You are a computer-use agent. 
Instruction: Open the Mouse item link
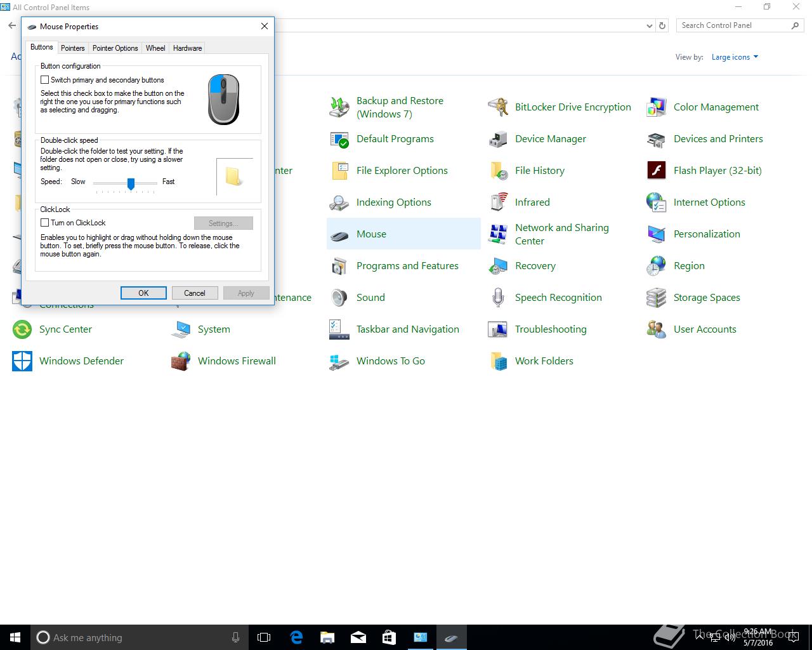click(x=371, y=234)
